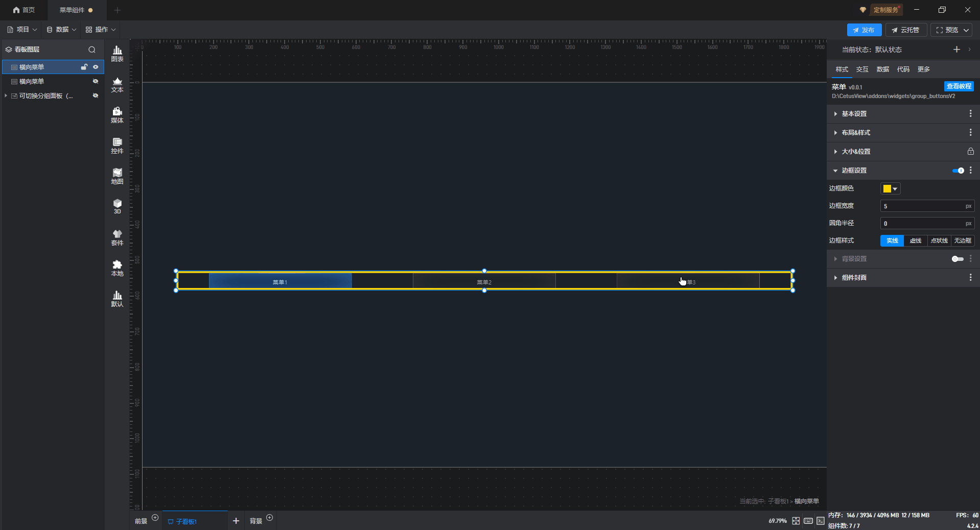Viewport: 980px width, 530px height.
Task: Expand the 布局&样式 section
Action: point(835,133)
